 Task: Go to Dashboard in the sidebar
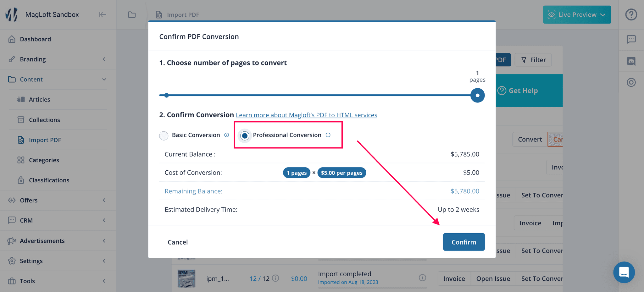(35, 39)
